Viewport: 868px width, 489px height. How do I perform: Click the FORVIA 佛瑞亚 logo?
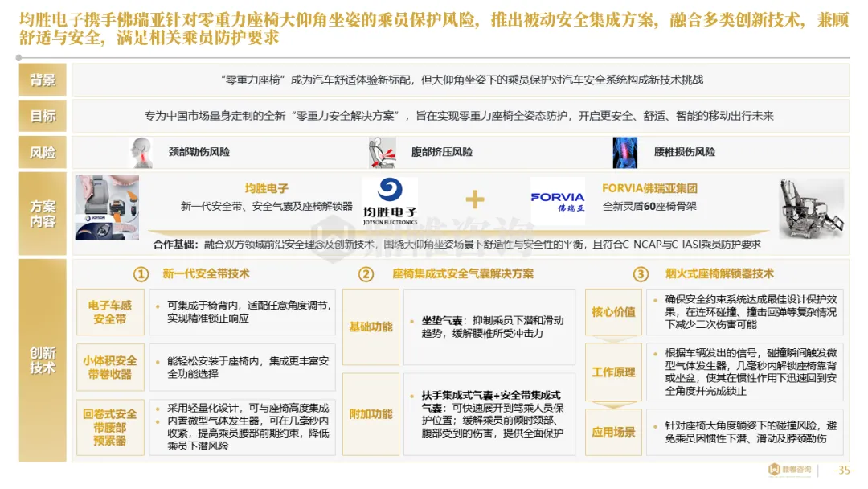click(558, 202)
